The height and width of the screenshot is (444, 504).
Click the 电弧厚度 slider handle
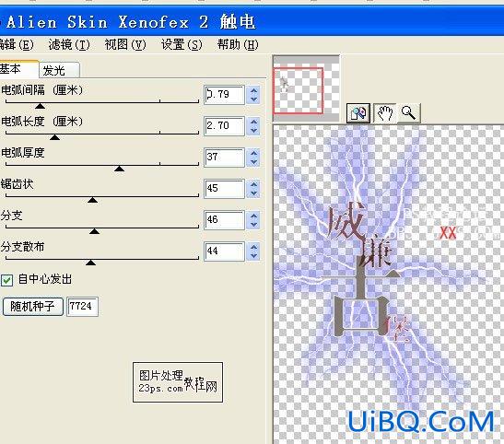tap(119, 169)
